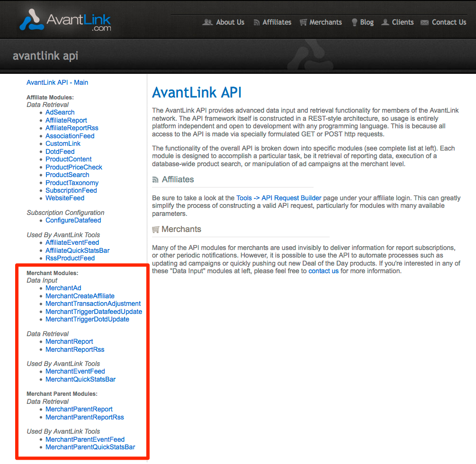Click the Merchant Parent Modules: heading text
Screen dimensions: 476x464
[62, 394]
